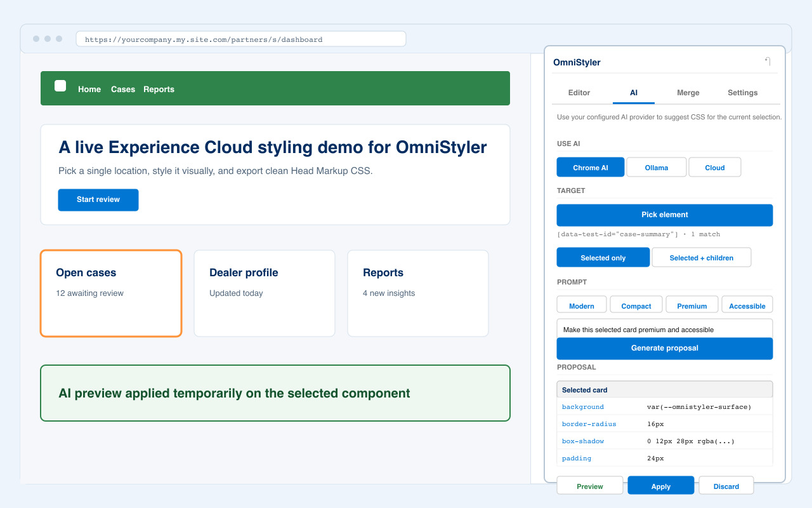Choose the Cloud provider
812x508 pixels.
(x=715, y=168)
